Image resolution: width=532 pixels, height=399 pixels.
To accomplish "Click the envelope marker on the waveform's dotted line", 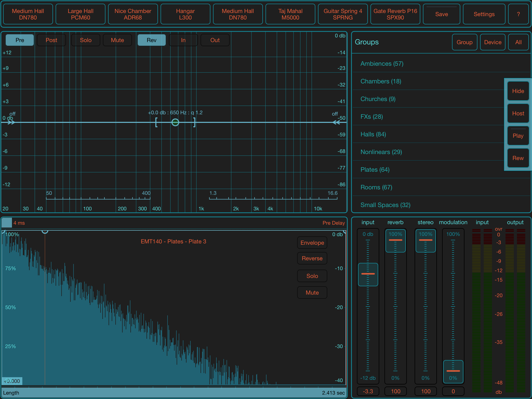I will point(45,231).
